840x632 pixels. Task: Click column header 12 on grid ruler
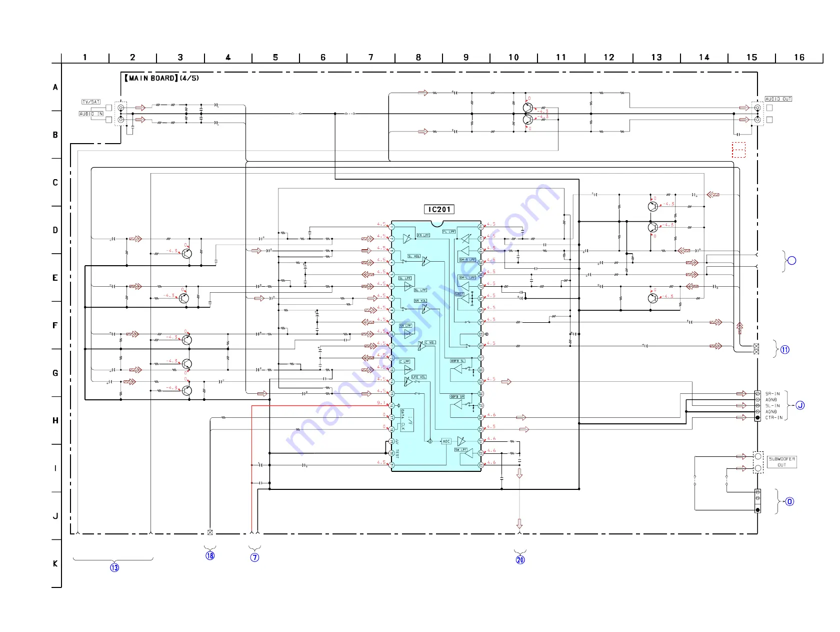click(x=608, y=57)
